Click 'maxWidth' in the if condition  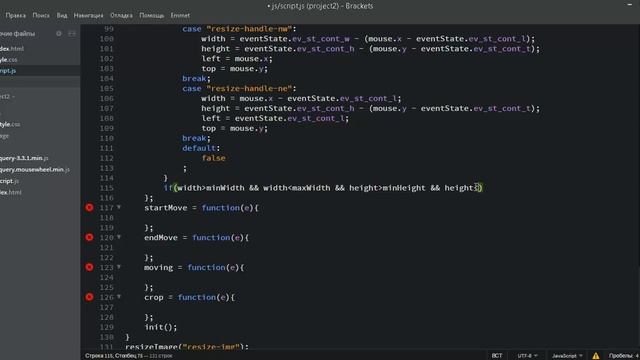(x=311, y=188)
